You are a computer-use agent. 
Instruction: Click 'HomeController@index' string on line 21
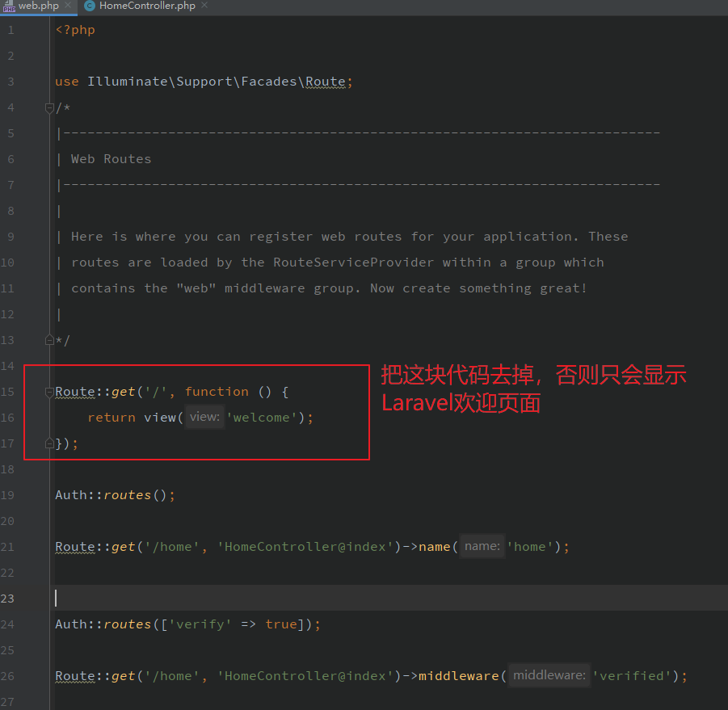click(305, 547)
